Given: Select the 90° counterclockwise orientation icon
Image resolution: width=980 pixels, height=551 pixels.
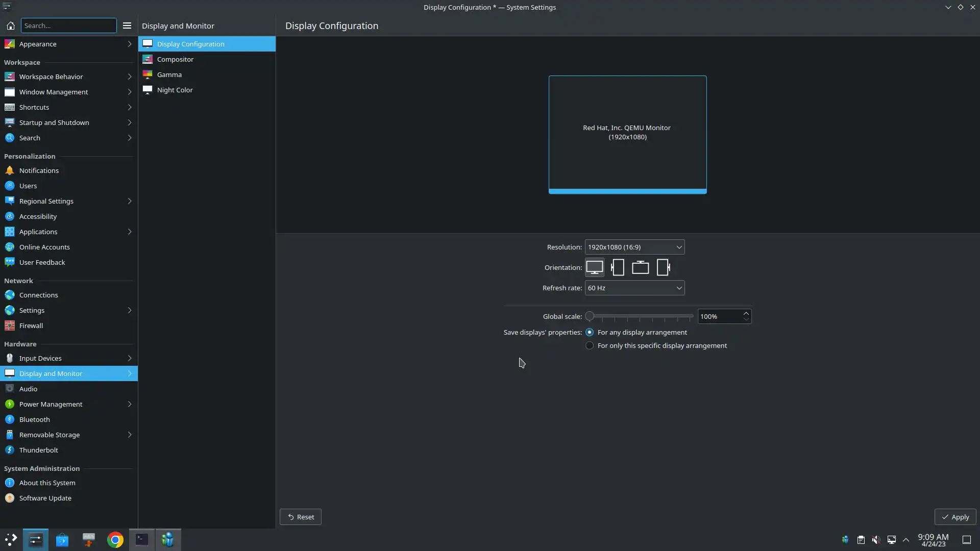Looking at the screenshot, I should point(663,267).
